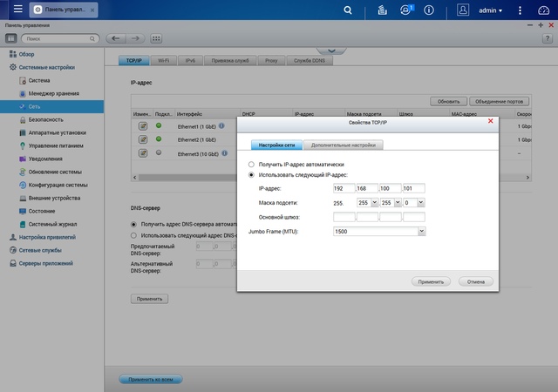Switch to the IPv6 tab
This screenshot has height=392, width=558.
click(x=189, y=60)
